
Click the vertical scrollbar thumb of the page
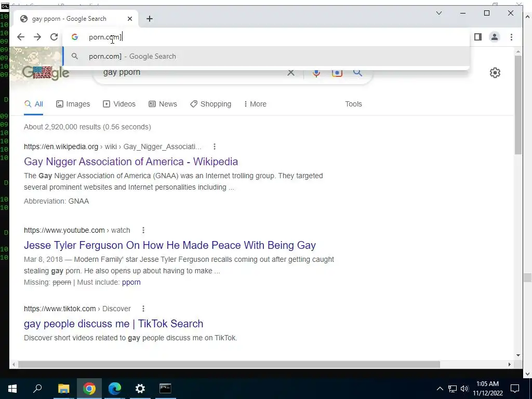(x=518, y=105)
